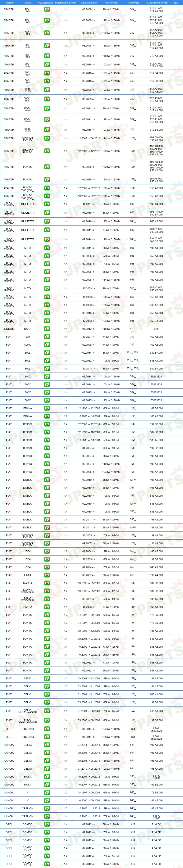The image size is (183, 868).
Task: Click fuel icon for Fiat Marea Weekend
Action: point(47,591)
